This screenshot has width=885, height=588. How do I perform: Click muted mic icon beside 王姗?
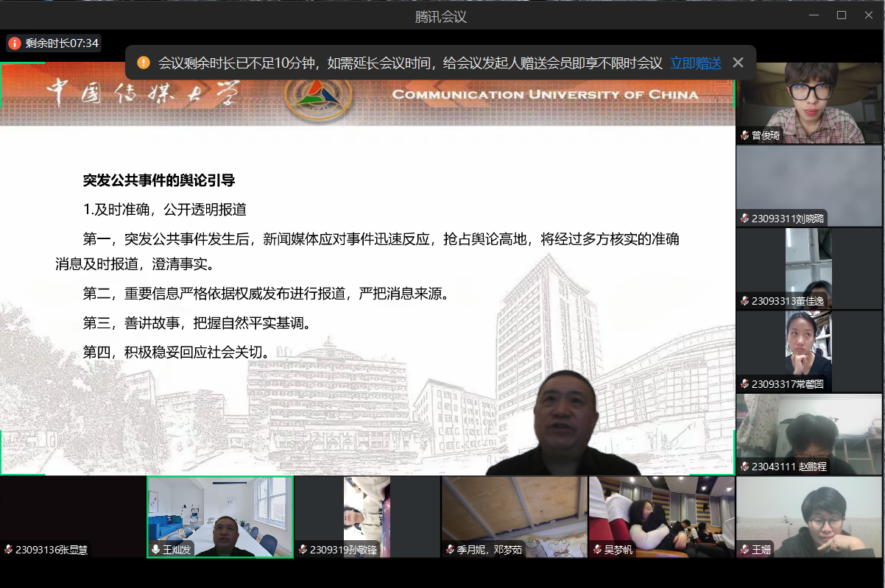(744, 550)
